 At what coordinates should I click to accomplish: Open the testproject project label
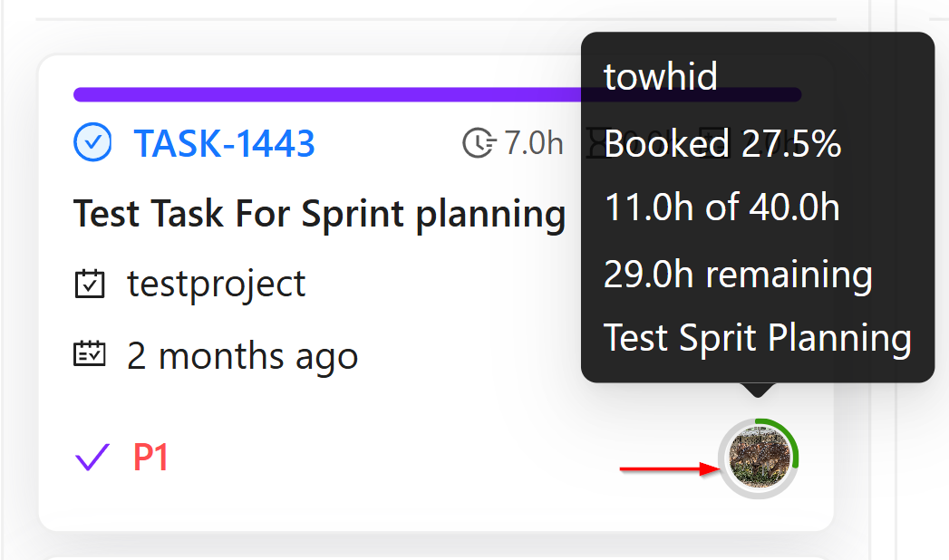(x=217, y=285)
